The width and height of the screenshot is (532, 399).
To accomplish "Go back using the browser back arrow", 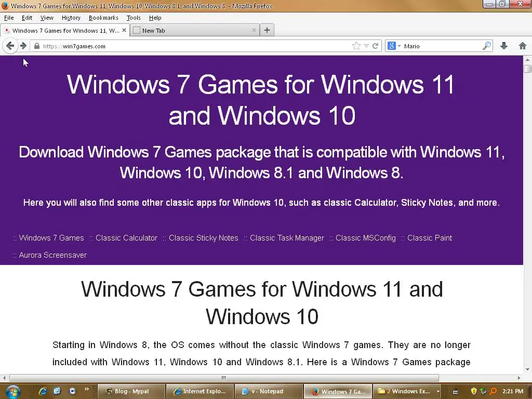I will tap(10, 46).
